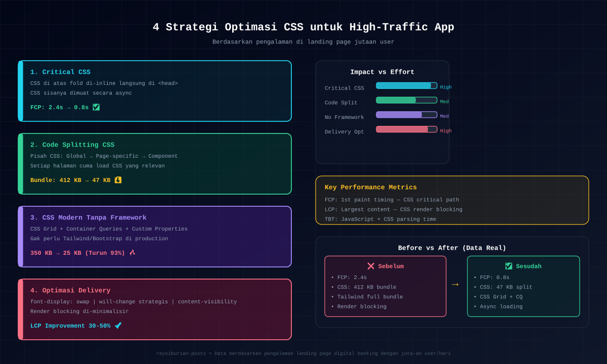Click the High label next to Delivery Opt bar
This screenshot has width=607, height=364.
pos(446,131)
